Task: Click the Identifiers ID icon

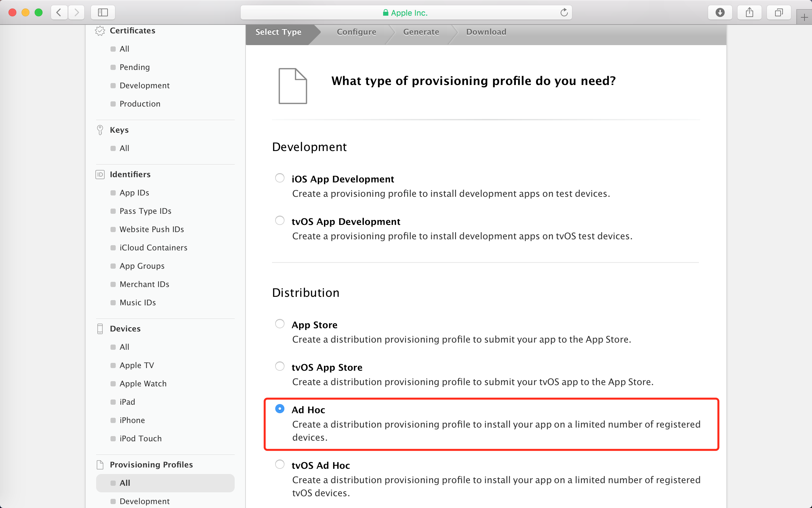Action: click(x=100, y=175)
